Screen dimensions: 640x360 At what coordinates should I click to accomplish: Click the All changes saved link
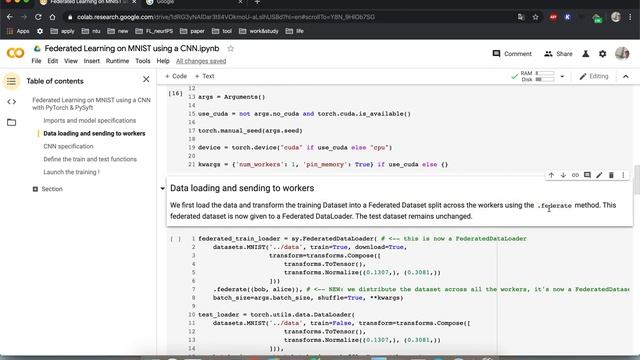click(201, 61)
